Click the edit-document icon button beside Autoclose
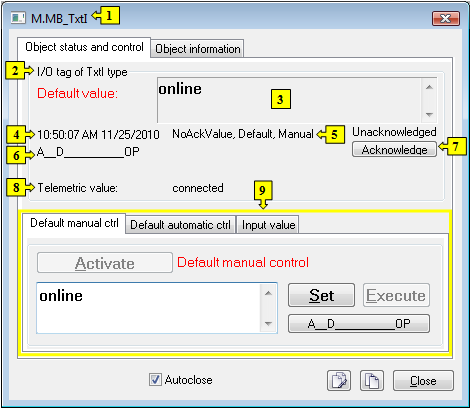 tap(339, 380)
